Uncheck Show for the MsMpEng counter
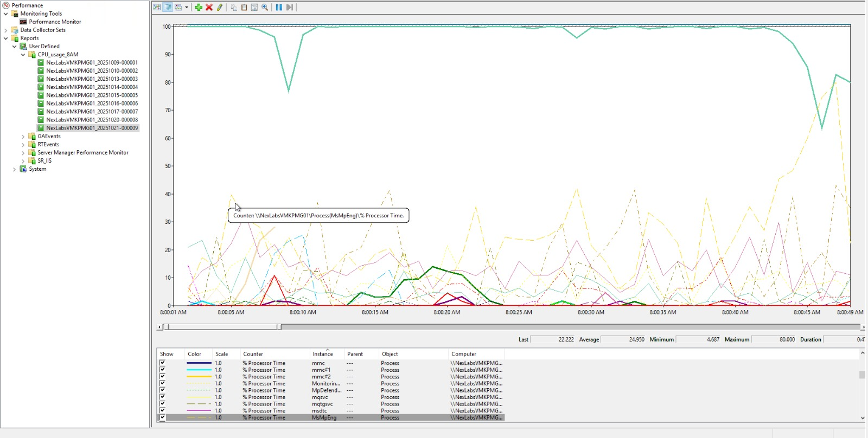 (162, 417)
